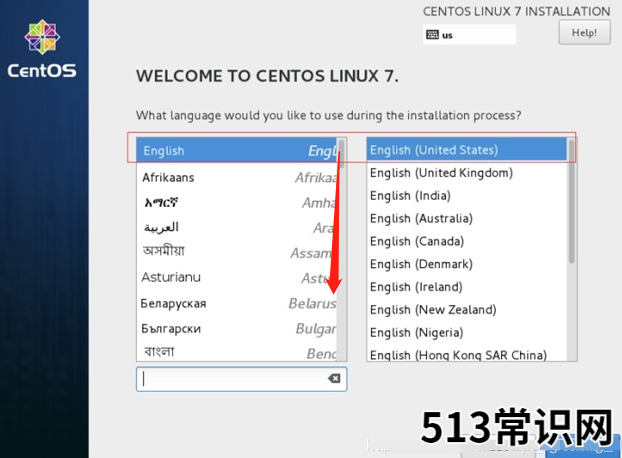Select Afrikaans in the language list
The width and height of the screenshot is (622, 458).
tap(237, 177)
